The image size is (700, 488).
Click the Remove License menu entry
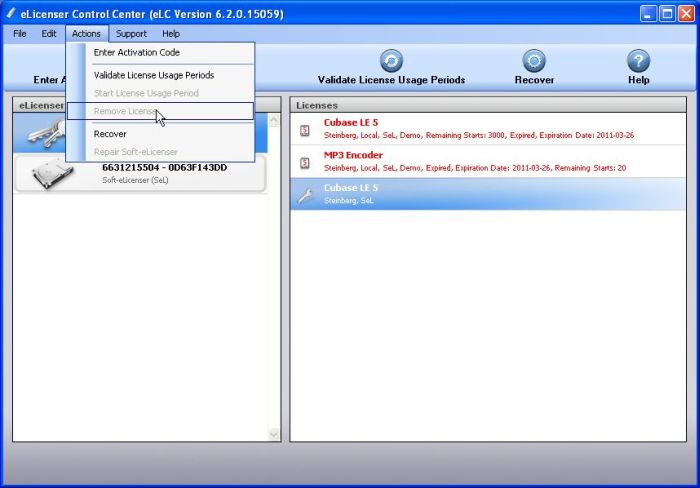pos(160,111)
